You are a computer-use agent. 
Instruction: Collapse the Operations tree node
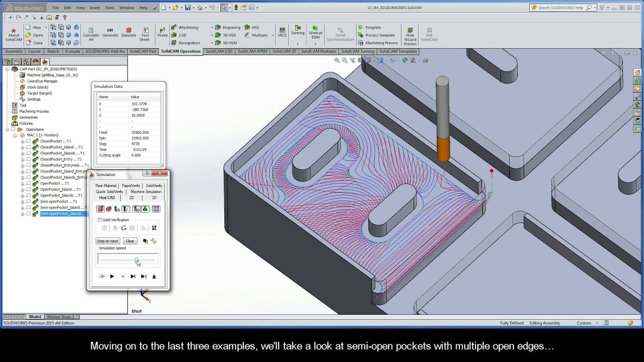point(7,129)
